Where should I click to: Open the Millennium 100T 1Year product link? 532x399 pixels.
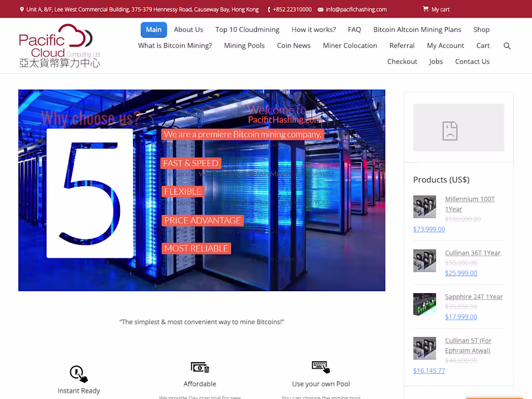pyautogui.click(x=470, y=204)
